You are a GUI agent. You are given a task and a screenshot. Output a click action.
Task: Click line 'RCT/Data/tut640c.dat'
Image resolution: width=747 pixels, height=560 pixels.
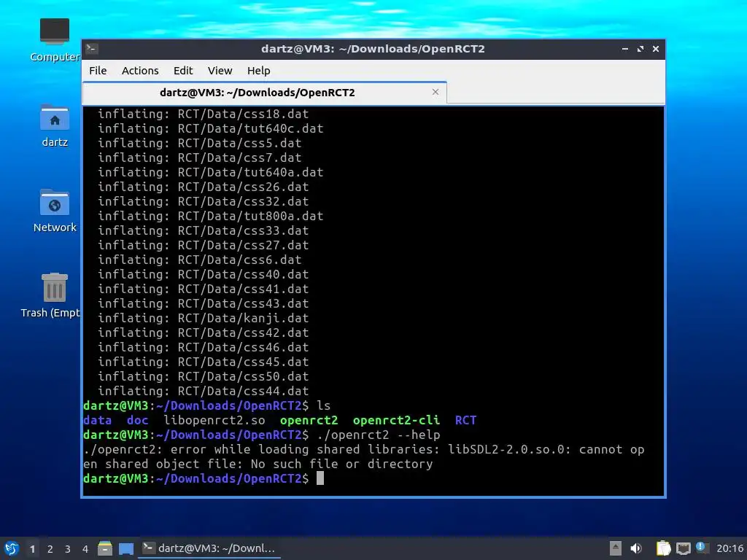[x=251, y=128]
